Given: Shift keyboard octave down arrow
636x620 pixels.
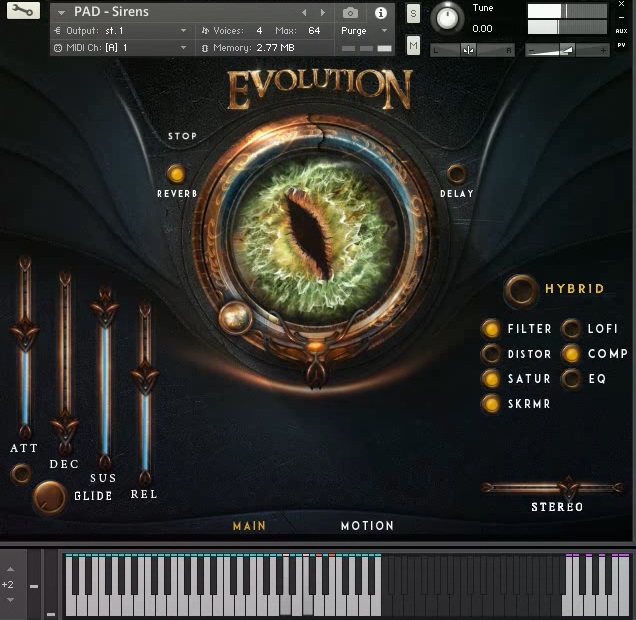Looking at the screenshot, I should (11, 600).
